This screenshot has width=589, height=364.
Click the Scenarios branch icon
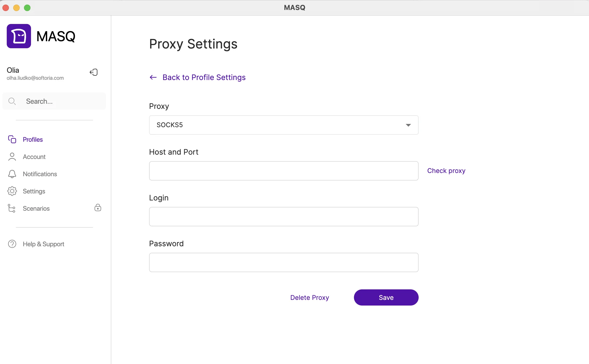(x=12, y=208)
